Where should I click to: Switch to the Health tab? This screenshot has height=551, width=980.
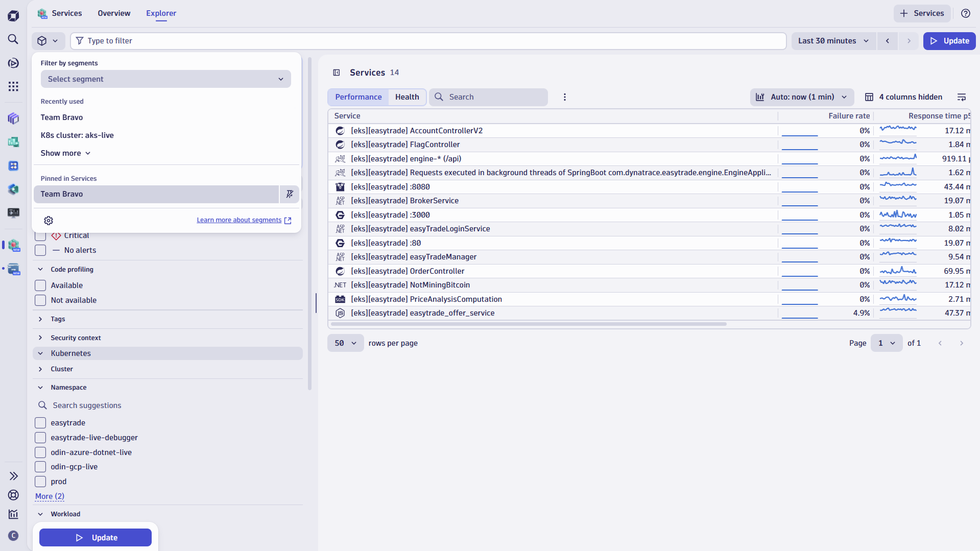click(x=407, y=97)
